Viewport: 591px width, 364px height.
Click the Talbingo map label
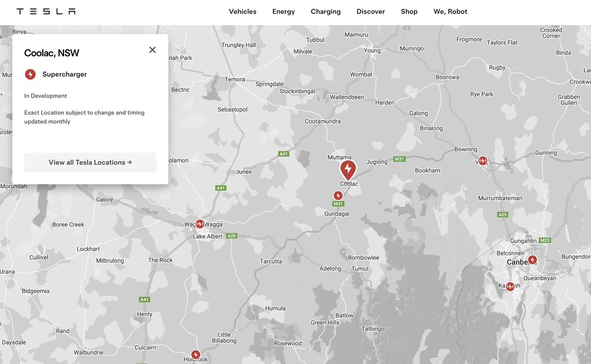[373, 329]
